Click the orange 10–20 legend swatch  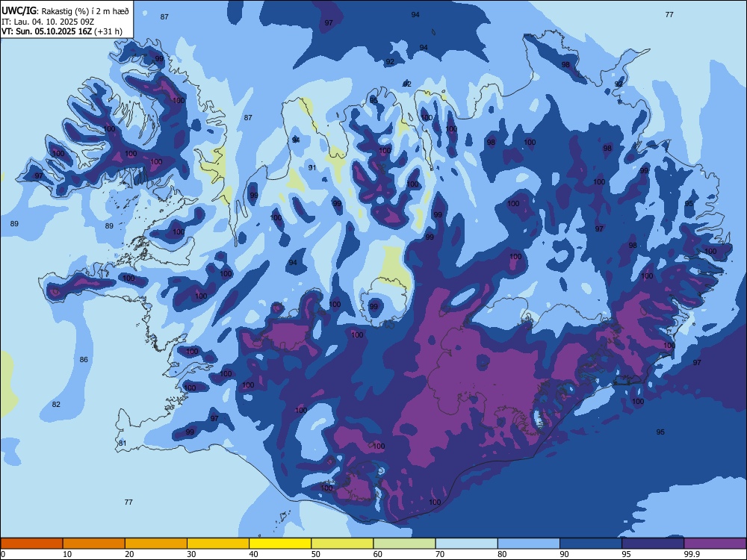(94, 544)
